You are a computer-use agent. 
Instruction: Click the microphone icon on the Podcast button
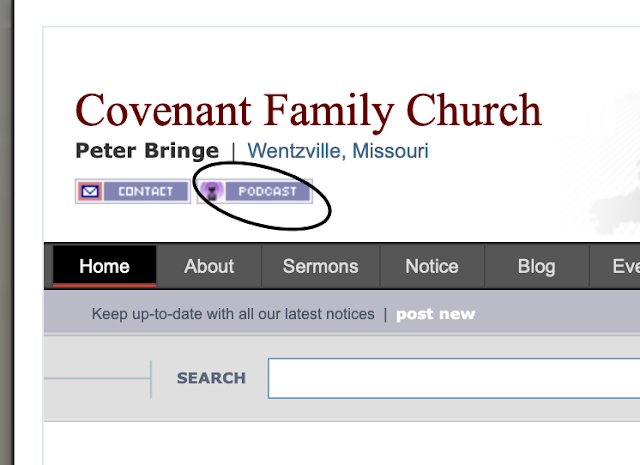pyautogui.click(x=211, y=191)
